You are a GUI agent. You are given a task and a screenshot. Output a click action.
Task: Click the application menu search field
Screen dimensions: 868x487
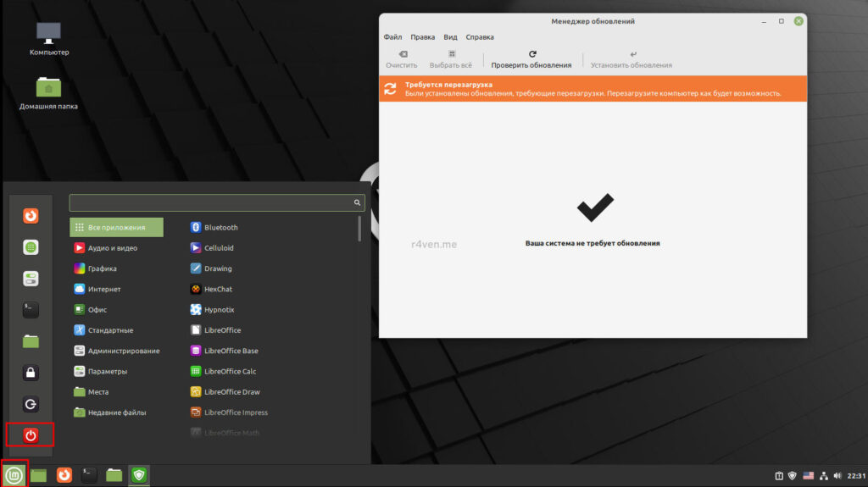[x=212, y=203]
